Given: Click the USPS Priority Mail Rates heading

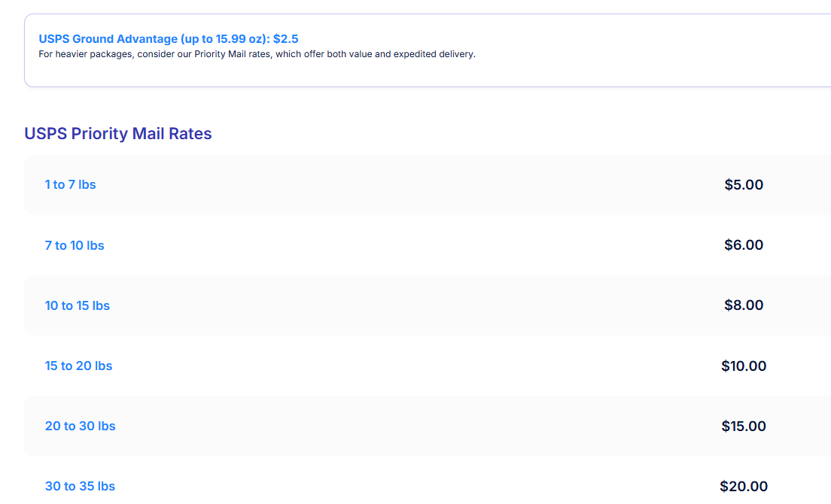Looking at the screenshot, I should (118, 133).
